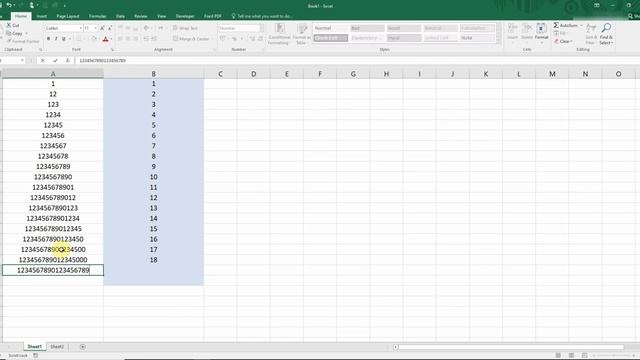640x360 pixels.
Task: Toggle Underline formatting
Action: 64,39
